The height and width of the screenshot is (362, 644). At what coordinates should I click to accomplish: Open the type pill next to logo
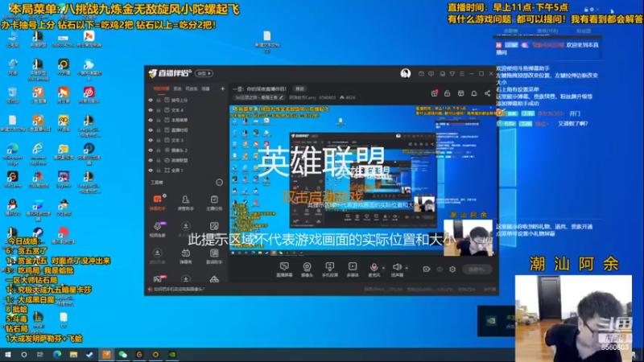coord(204,73)
